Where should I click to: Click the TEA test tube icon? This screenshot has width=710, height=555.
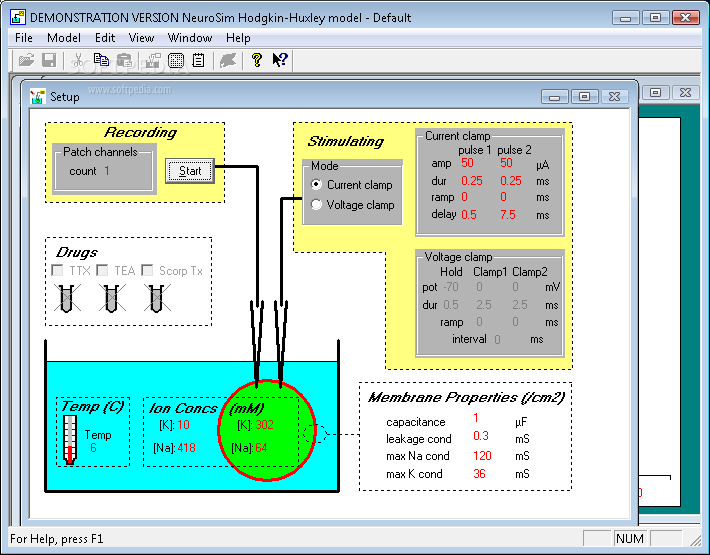click(x=111, y=298)
